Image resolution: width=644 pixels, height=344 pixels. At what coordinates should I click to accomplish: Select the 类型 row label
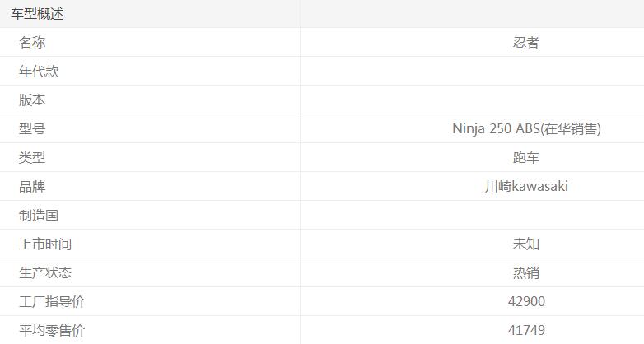click(32, 158)
